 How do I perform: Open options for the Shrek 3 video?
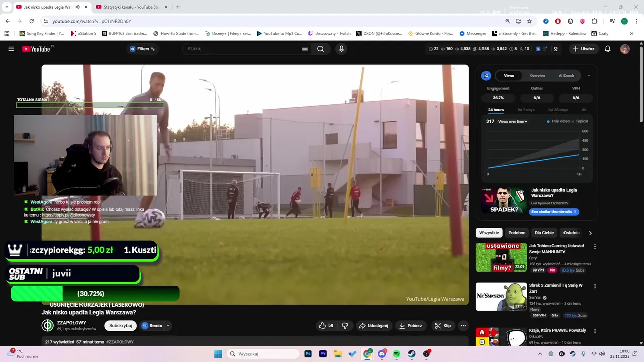click(x=595, y=286)
